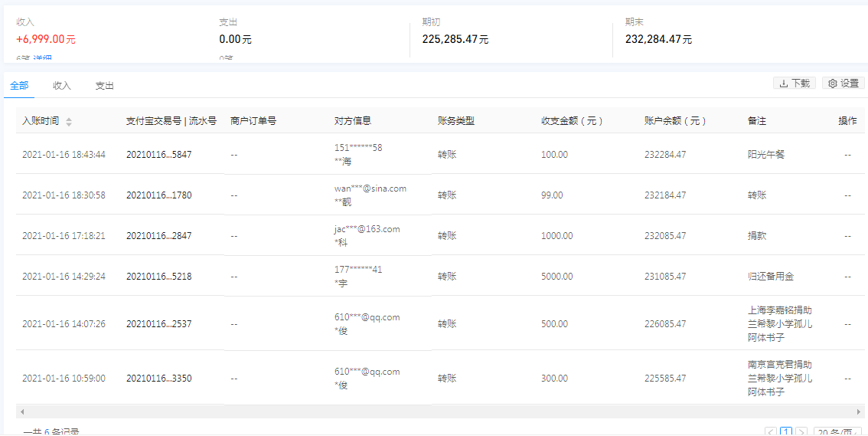The height and width of the screenshot is (436, 868).
Task: Select page 1 in pagination
Action: point(786,431)
